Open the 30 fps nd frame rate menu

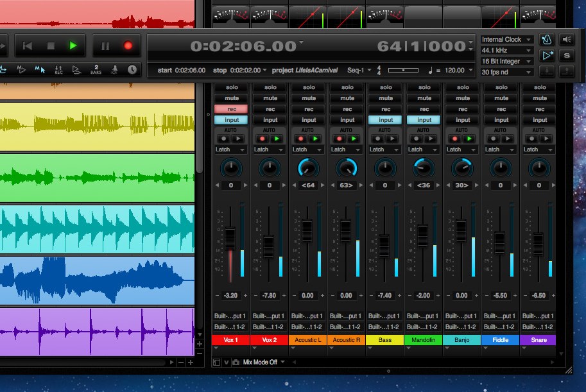click(x=506, y=72)
